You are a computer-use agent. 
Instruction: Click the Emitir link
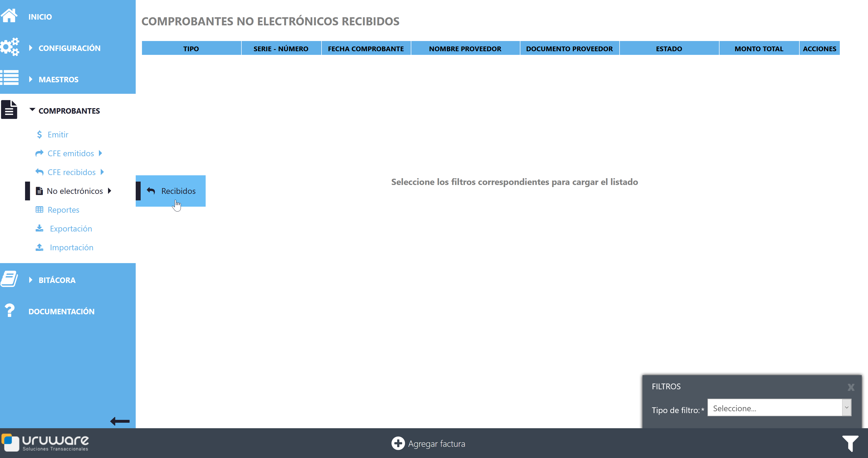(58, 135)
